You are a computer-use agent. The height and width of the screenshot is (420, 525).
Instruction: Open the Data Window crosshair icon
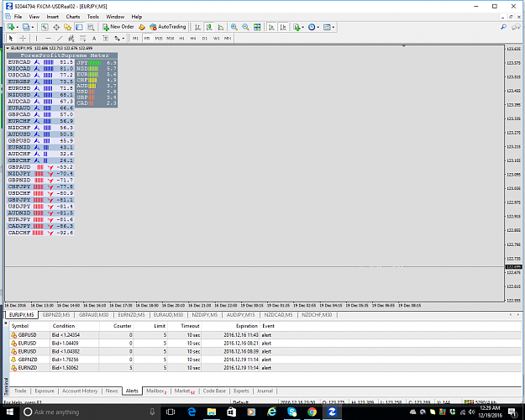pos(56,27)
